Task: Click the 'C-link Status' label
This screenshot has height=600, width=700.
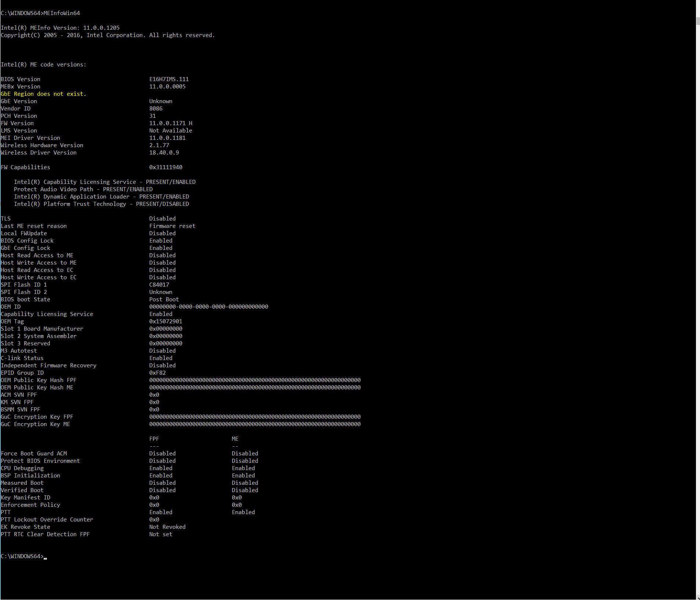Action: 22,358
